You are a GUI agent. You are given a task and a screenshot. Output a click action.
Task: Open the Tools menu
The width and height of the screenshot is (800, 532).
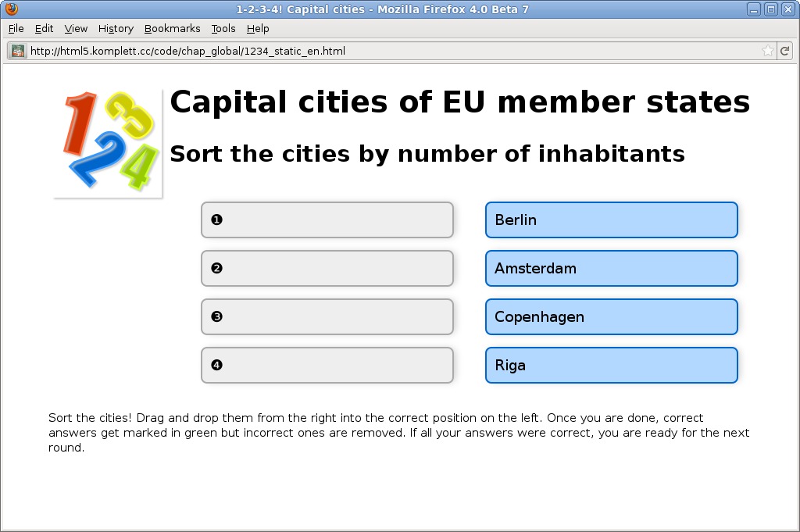223,28
